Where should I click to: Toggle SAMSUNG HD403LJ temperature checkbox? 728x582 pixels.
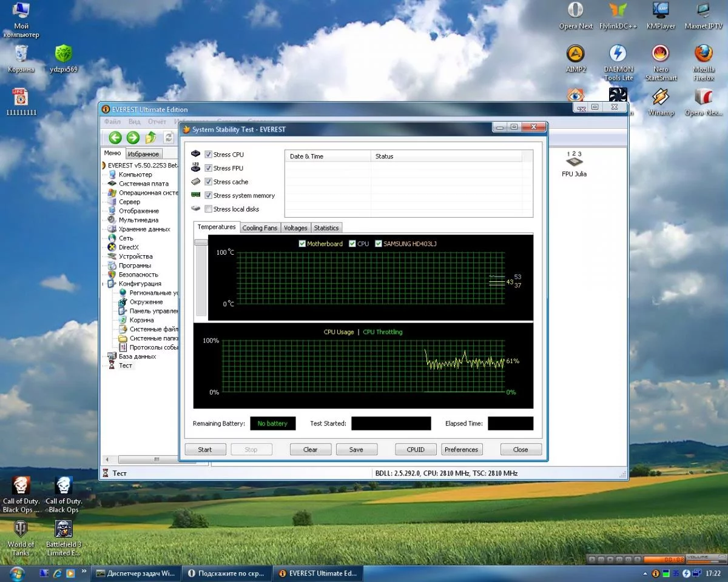(379, 244)
